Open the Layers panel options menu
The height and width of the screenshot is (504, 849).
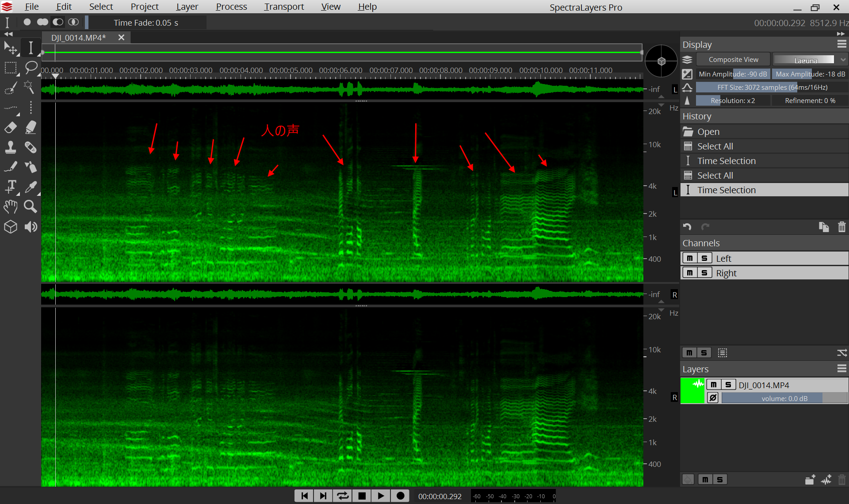pyautogui.click(x=841, y=369)
